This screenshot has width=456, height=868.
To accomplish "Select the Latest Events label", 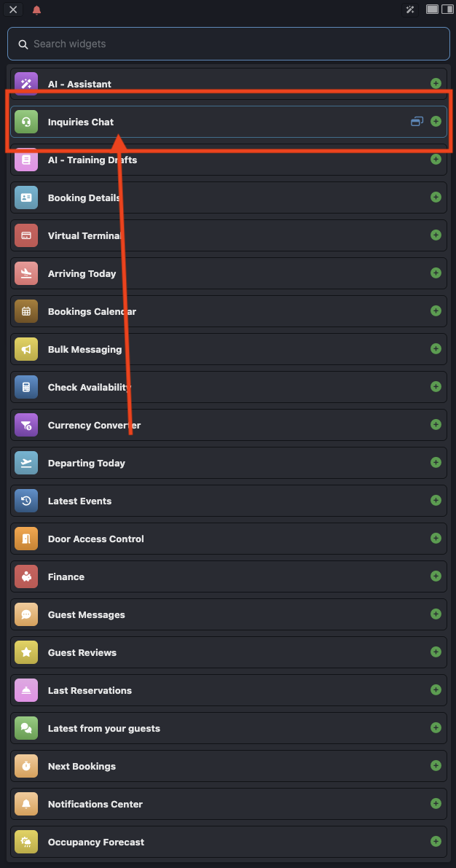I will pyautogui.click(x=79, y=501).
